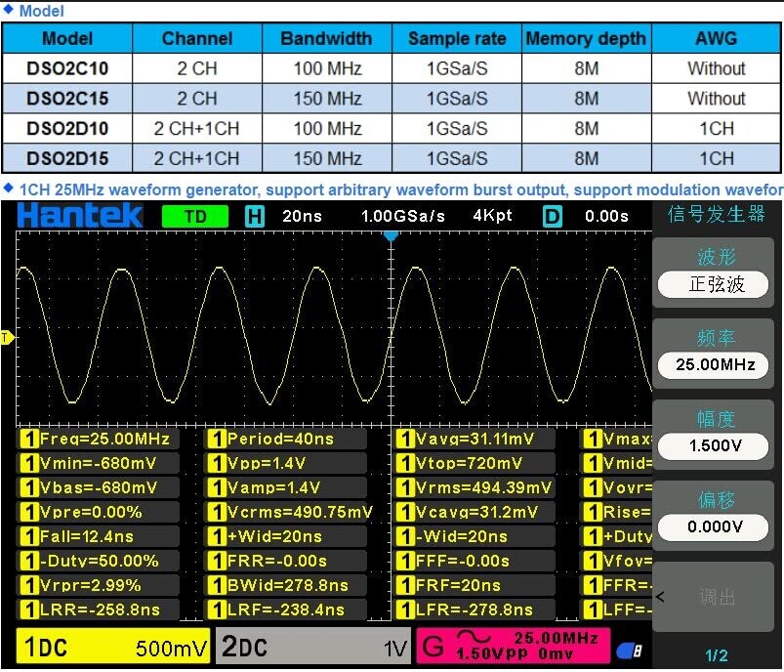Click the Hantek logo
784x672 pixels.
(x=80, y=216)
